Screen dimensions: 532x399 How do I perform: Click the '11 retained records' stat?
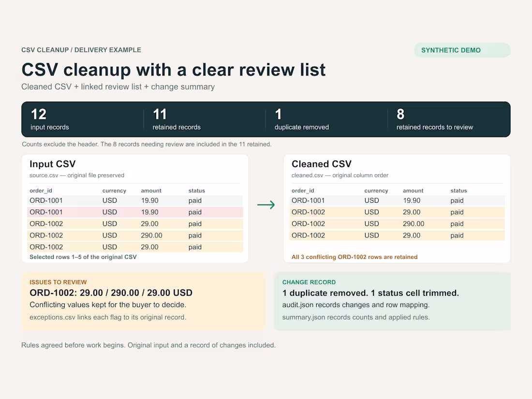pos(177,119)
